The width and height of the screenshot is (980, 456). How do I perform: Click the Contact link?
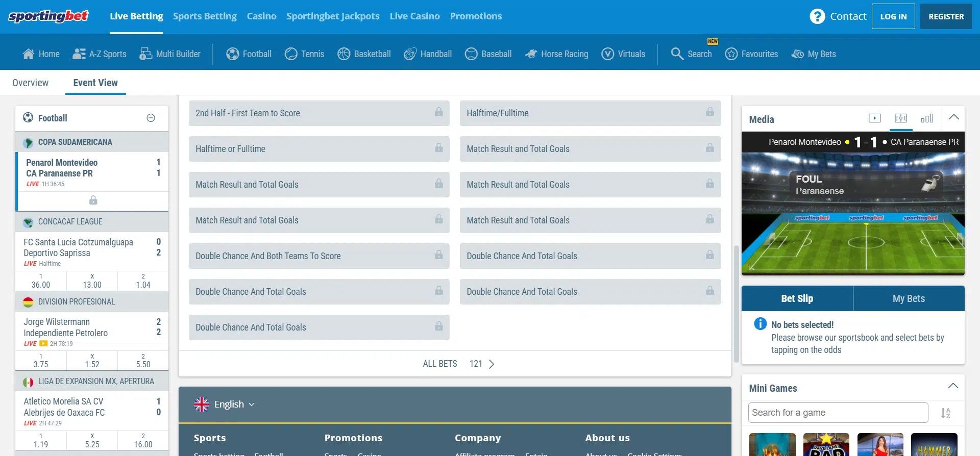coord(848,16)
